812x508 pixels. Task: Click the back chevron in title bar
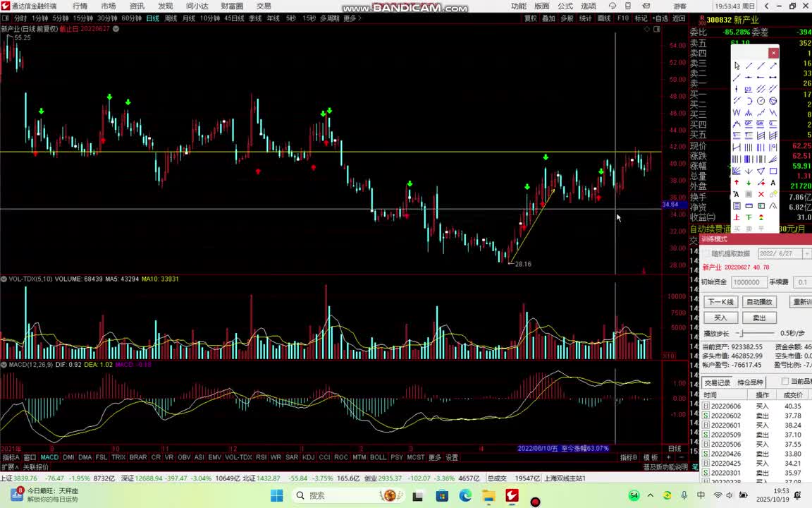tap(767, 6)
